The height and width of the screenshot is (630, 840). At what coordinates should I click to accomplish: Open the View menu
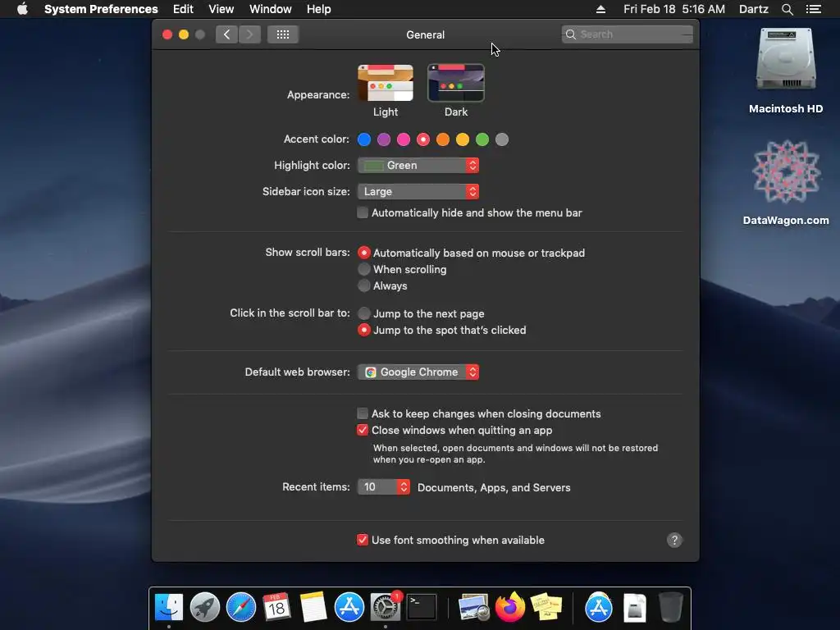tap(221, 9)
